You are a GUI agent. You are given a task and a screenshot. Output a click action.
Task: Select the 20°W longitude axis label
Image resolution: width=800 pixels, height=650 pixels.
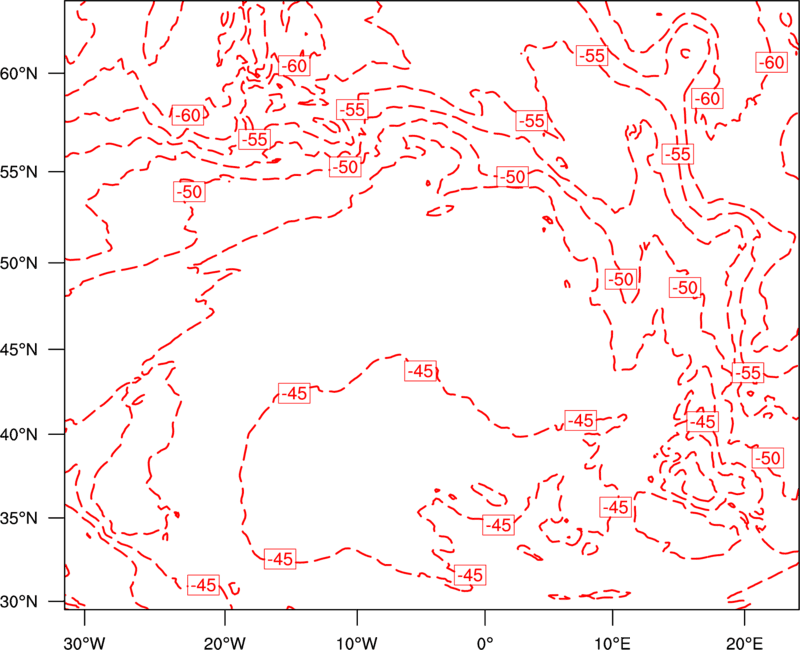click(225, 643)
